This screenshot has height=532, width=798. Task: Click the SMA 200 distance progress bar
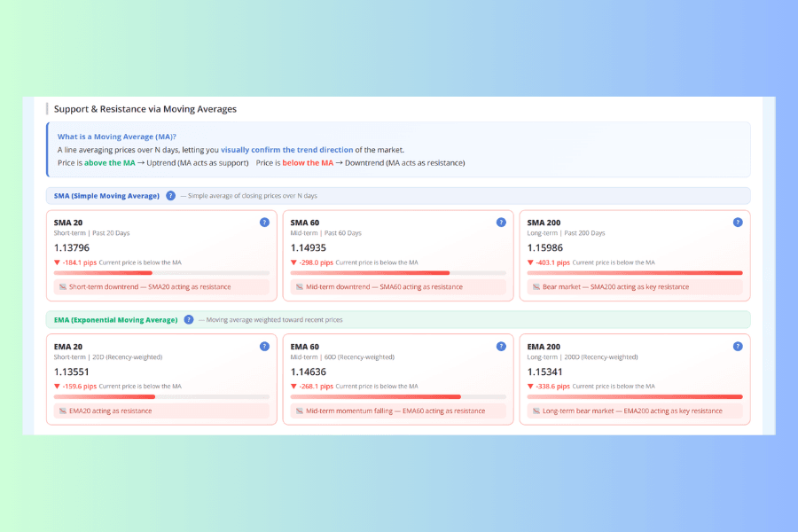[x=635, y=273]
